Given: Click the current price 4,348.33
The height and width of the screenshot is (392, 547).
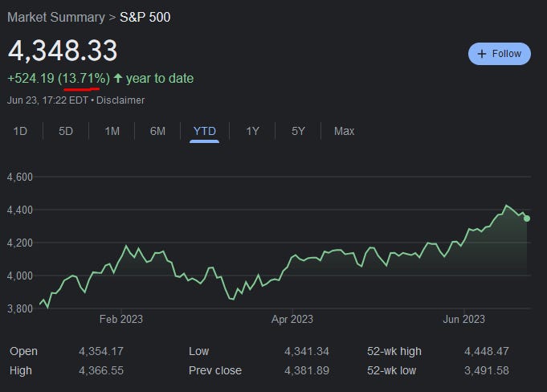Looking at the screenshot, I should point(63,51).
